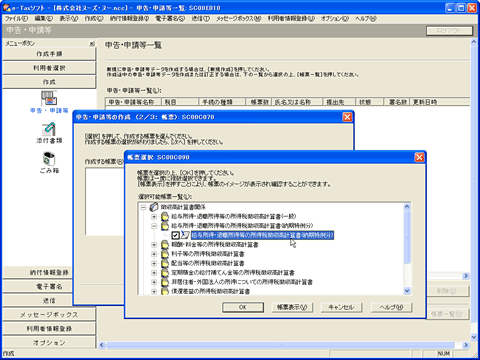The height and width of the screenshot is (360, 480).
Task: Expand the 償還差益の所得税徴収高計算書 node
Action: pyautogui.click(x=154, y=291)
